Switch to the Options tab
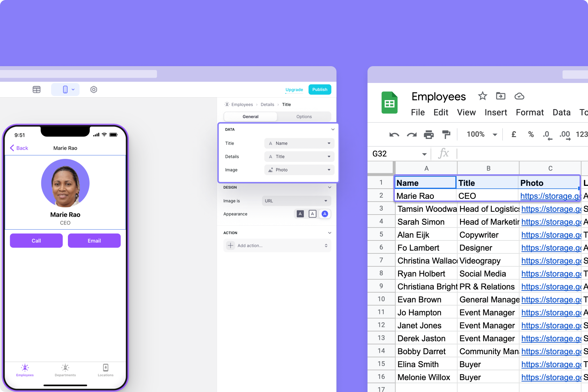This screenshot has width=588, height=392. point(304,116)
